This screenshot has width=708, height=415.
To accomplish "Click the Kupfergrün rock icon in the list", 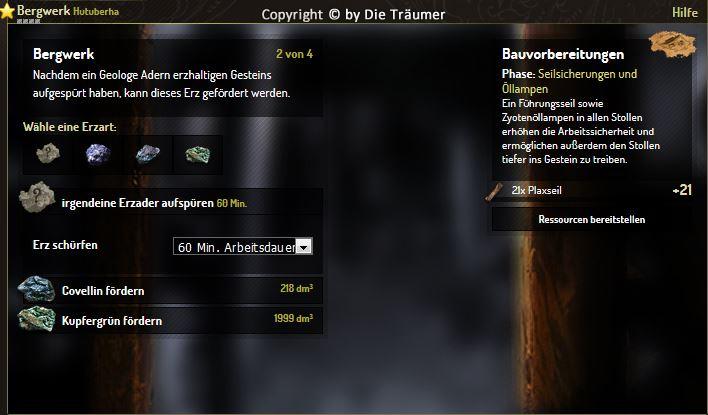I will 37,319.
